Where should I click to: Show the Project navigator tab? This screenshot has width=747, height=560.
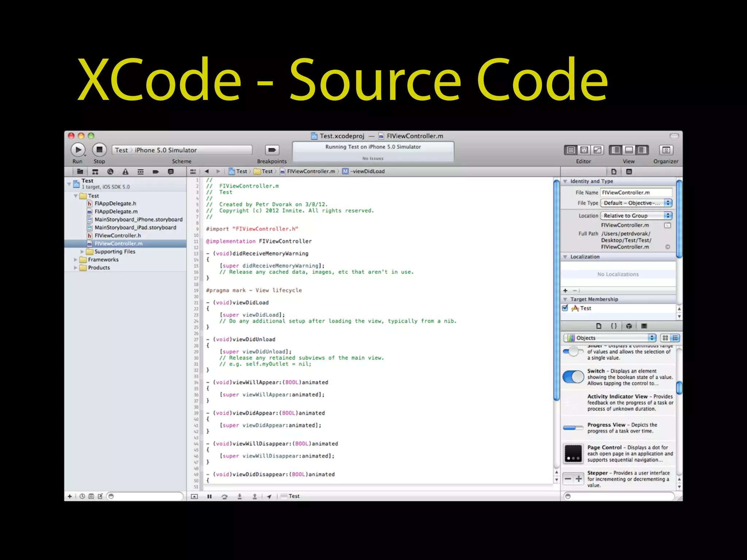click(80, 172)
